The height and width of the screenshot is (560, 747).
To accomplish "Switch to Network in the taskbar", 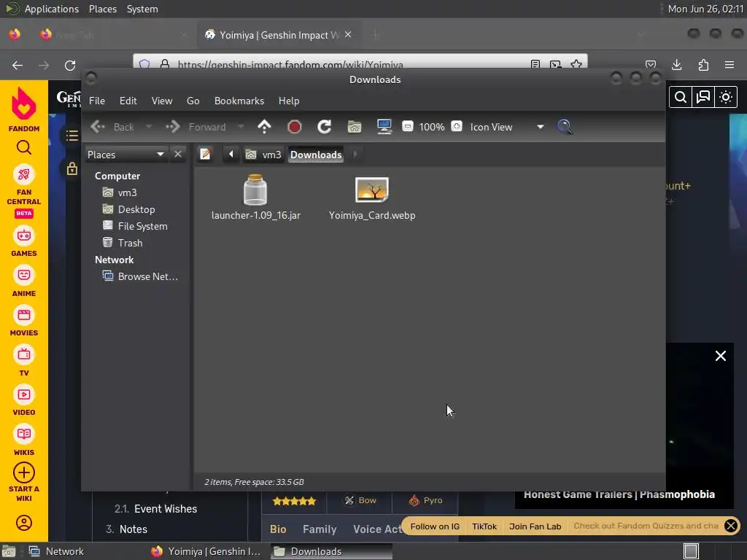I will [x=57, y=551].
